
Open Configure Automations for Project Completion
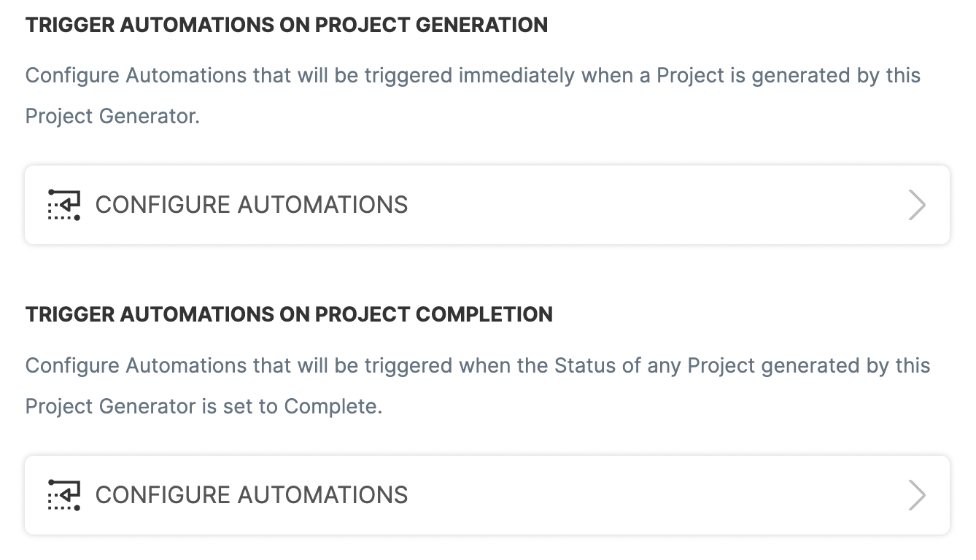[487, 495]
